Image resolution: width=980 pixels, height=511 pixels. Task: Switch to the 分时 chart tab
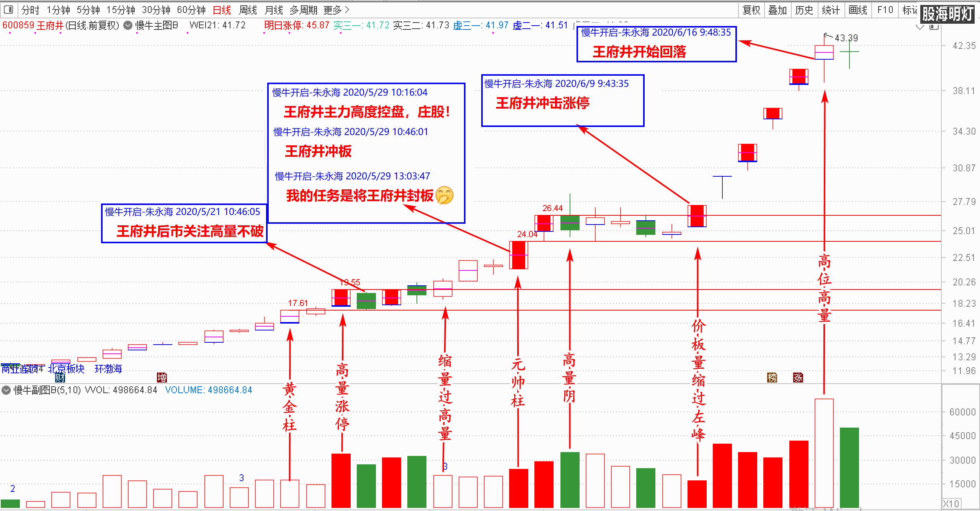[30, 10]
